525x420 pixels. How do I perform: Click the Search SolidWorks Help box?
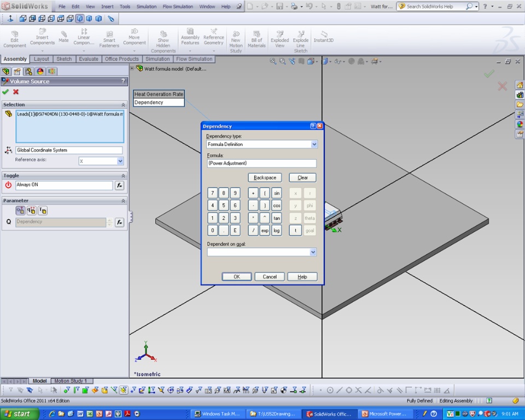point(434,7)
